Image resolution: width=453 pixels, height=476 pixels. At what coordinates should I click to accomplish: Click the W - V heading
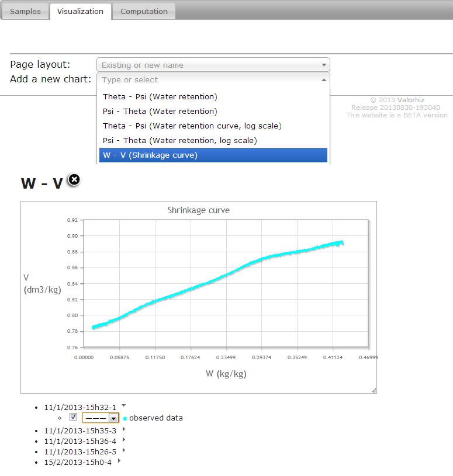(42, 183)
